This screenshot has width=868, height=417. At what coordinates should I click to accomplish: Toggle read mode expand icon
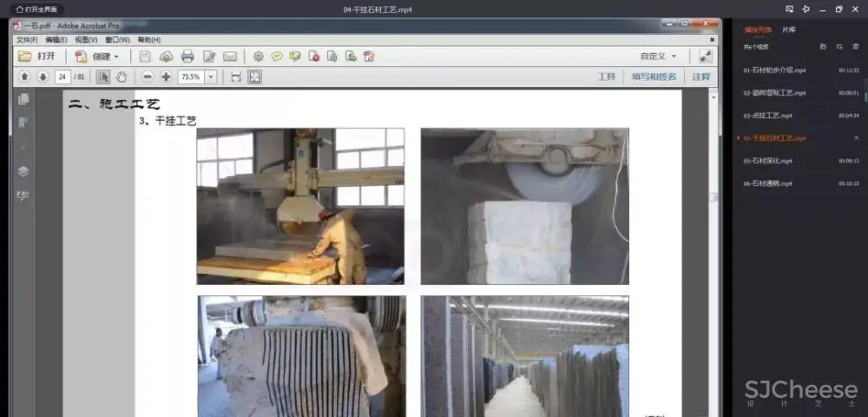click(706, 56)
